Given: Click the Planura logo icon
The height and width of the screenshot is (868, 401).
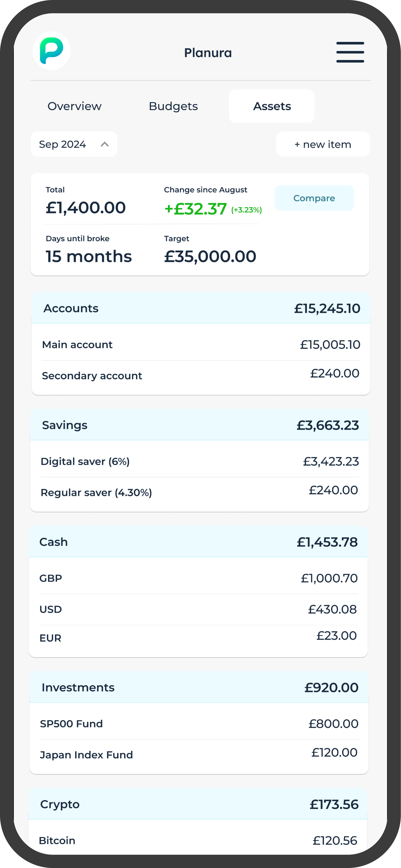Looking at the screenshot, I should (x=51, y=51).
